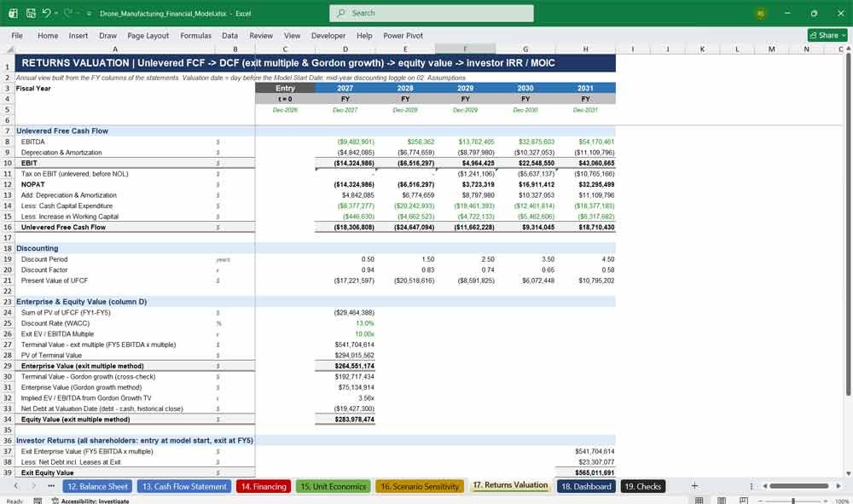Screen dimensions: 853x504
Task: Click horizontal scrollbar right arrow
Action: click(x=838, y=485)
